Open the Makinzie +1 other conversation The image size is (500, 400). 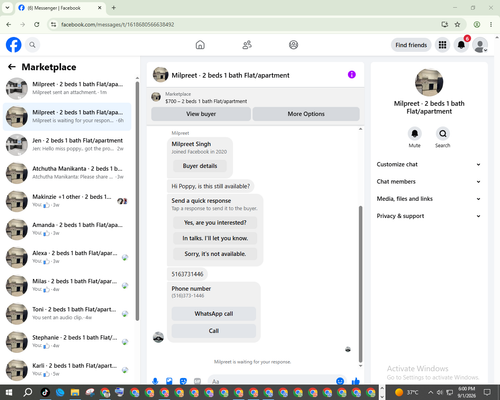67,201
